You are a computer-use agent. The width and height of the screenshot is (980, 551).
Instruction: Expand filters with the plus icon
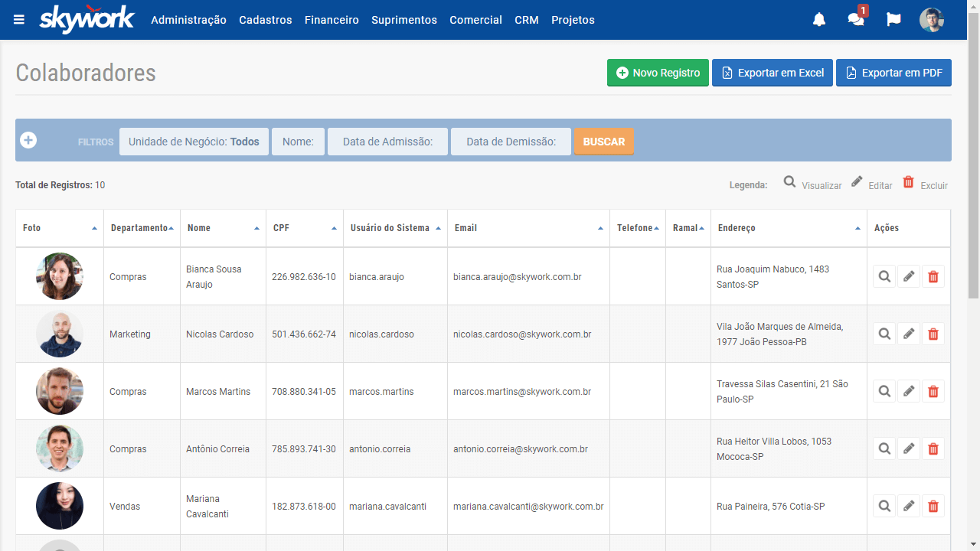point(28,140)
